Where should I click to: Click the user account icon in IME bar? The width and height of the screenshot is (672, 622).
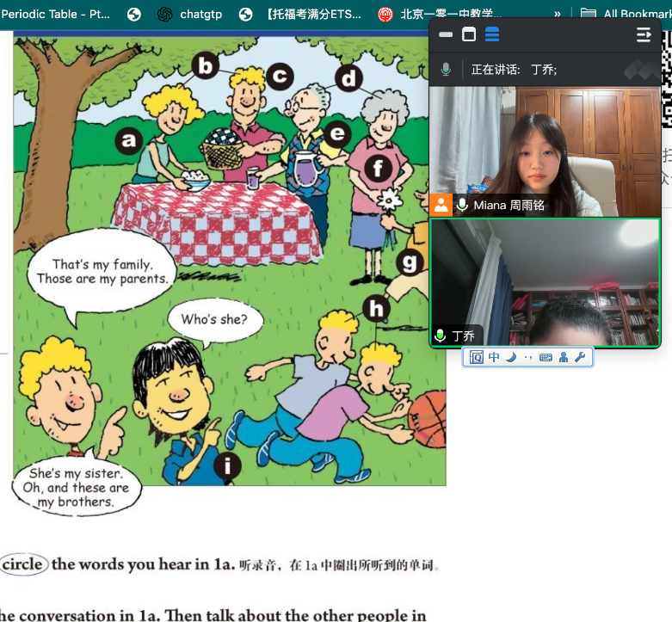(564, 357)
